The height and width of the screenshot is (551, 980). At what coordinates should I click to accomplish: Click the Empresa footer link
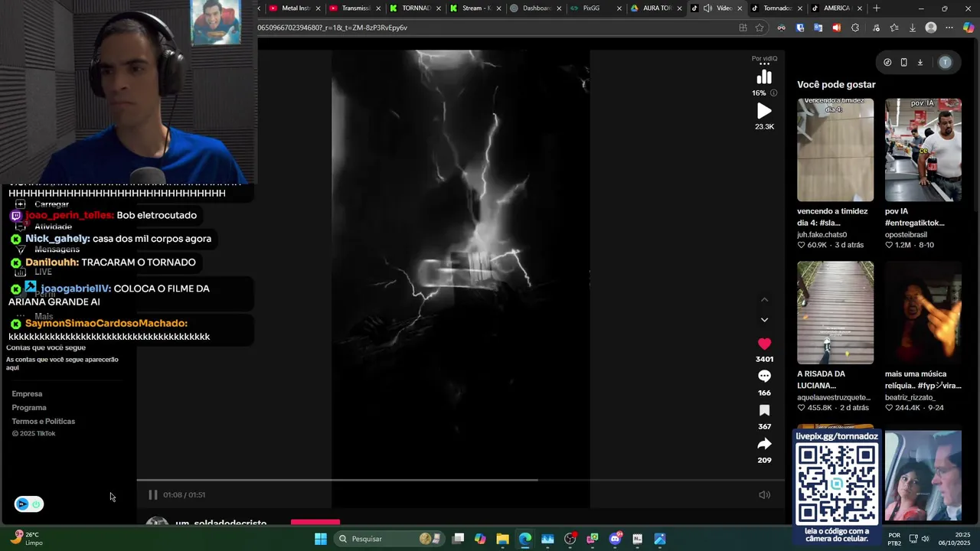27,394
